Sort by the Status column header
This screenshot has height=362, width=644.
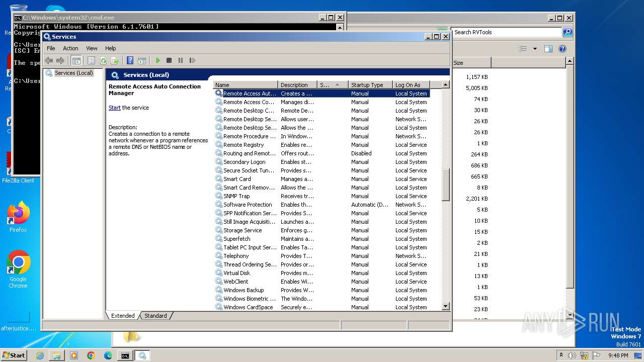[x=333, y=85]
